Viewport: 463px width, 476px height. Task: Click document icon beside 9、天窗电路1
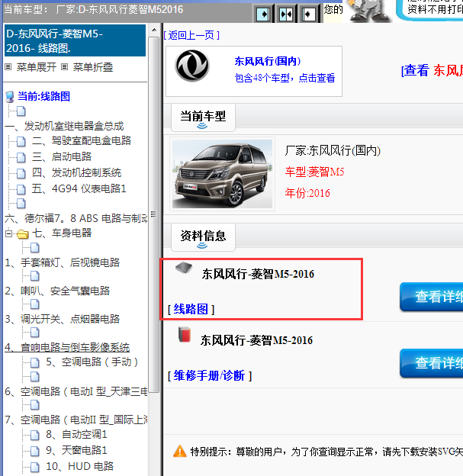click(x=35, y=451)
